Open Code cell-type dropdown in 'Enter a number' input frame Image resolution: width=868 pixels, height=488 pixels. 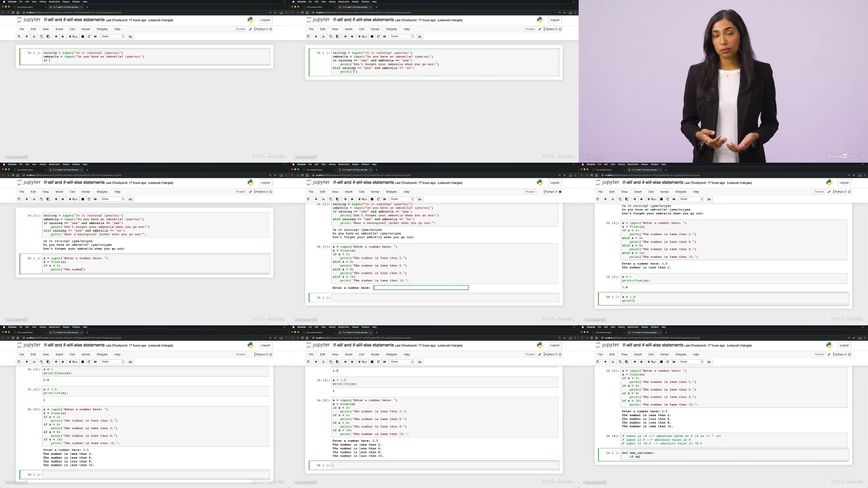tap(402, 199)
